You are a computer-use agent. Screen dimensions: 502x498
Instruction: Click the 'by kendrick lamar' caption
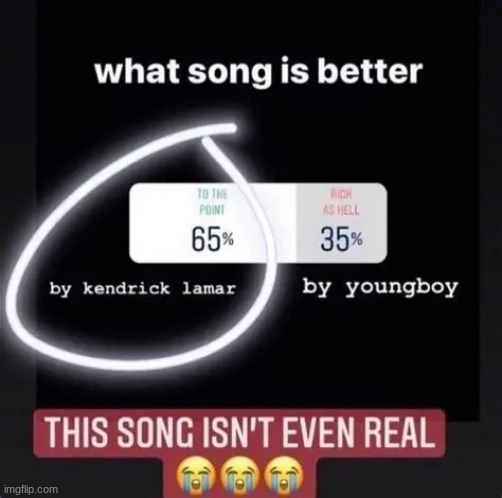(x=143, y=288)
